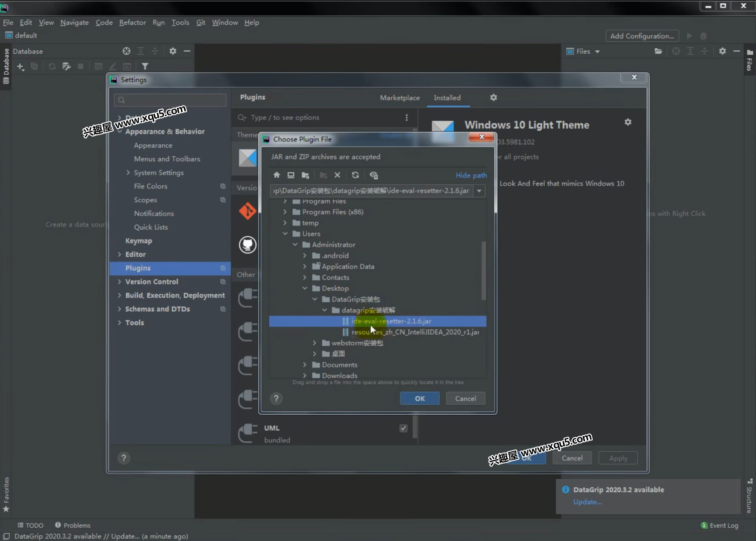Screen dimensions: 756x541
Task: Click the desktop directory icon in file chooser
Action: (291, 175)
